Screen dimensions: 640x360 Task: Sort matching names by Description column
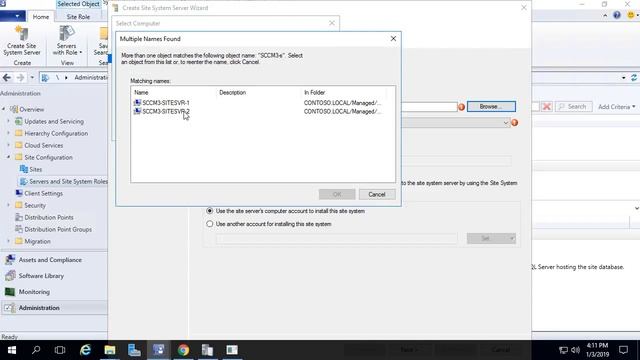point(233,93)
